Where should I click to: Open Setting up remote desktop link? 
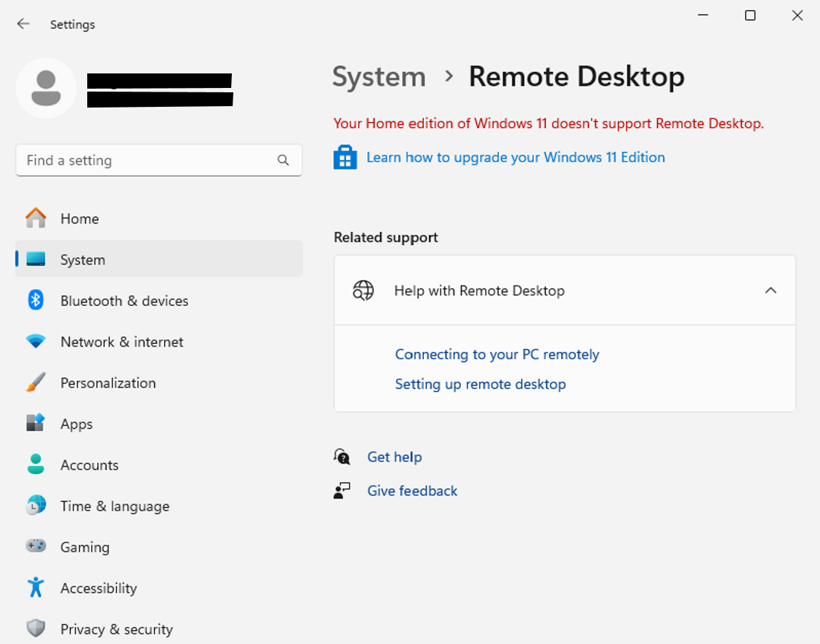[480, 385]
